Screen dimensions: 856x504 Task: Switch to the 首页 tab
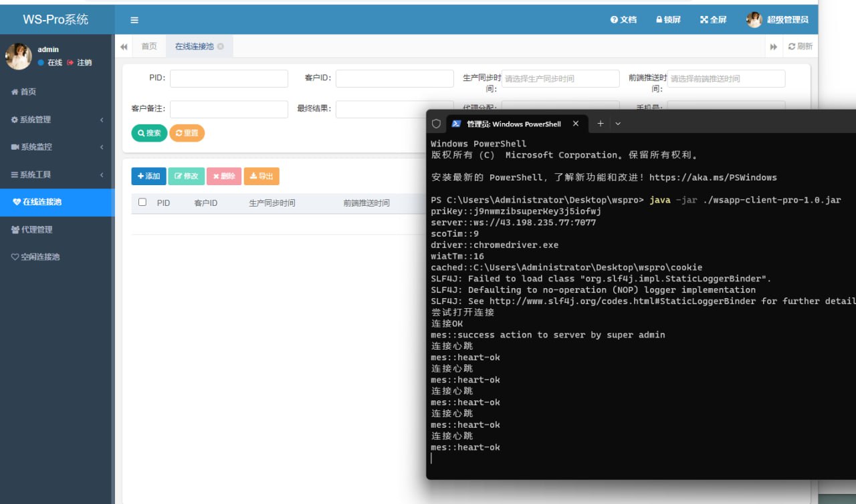point(148,46)
